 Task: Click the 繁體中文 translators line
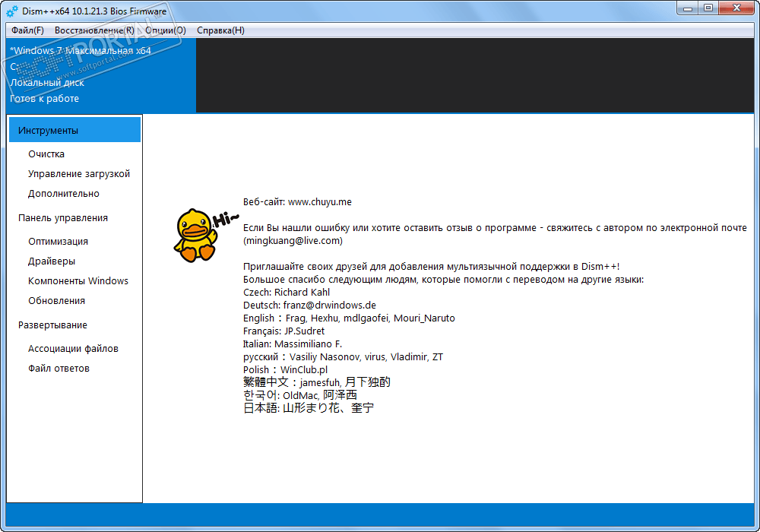(x=316, y=382)
